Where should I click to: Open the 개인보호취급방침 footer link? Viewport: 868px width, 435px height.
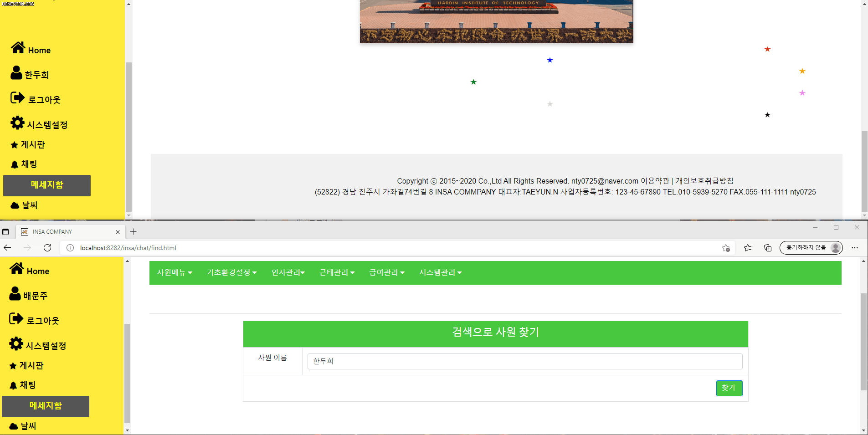[704, 181]
